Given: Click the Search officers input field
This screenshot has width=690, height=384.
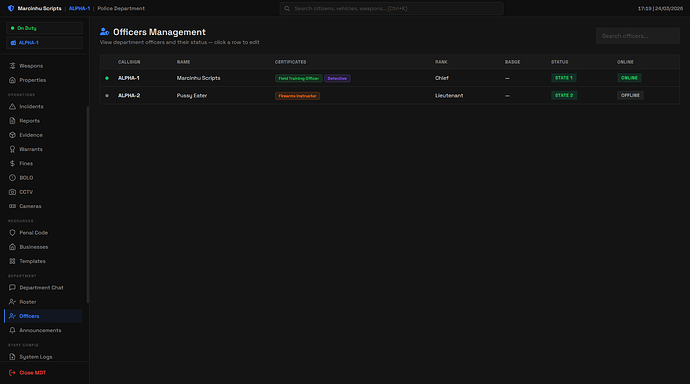Looking at the screenshot, I should [638, 36].
